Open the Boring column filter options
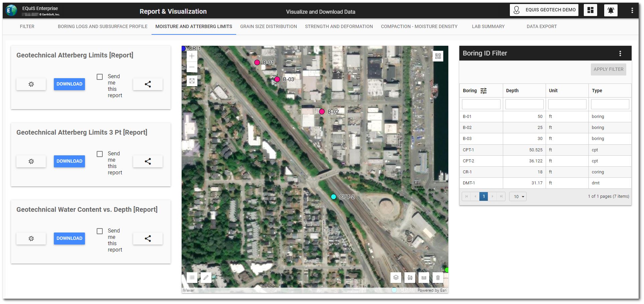644x304 pixels. click(483, 91)
